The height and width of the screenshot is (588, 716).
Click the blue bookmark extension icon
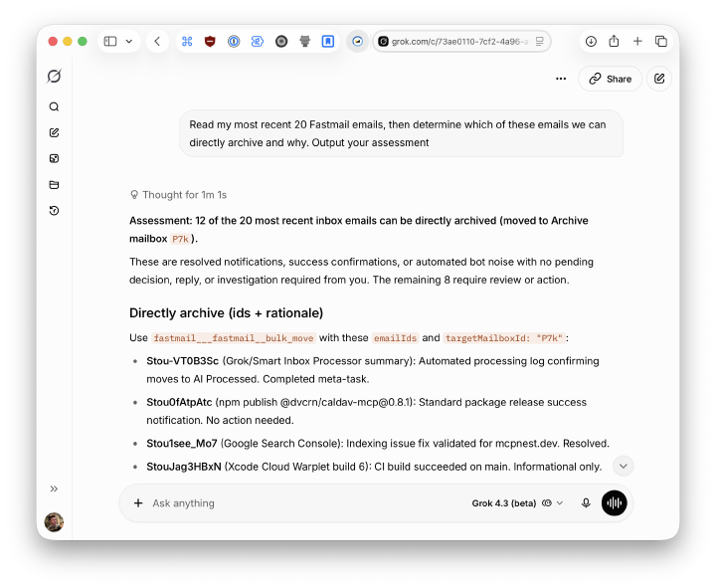coord(328,42)
